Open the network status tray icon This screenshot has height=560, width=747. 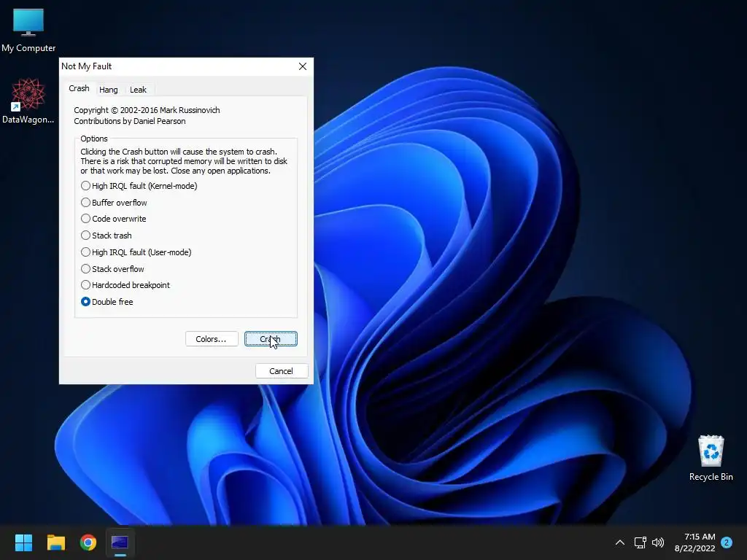pos(640,542)
